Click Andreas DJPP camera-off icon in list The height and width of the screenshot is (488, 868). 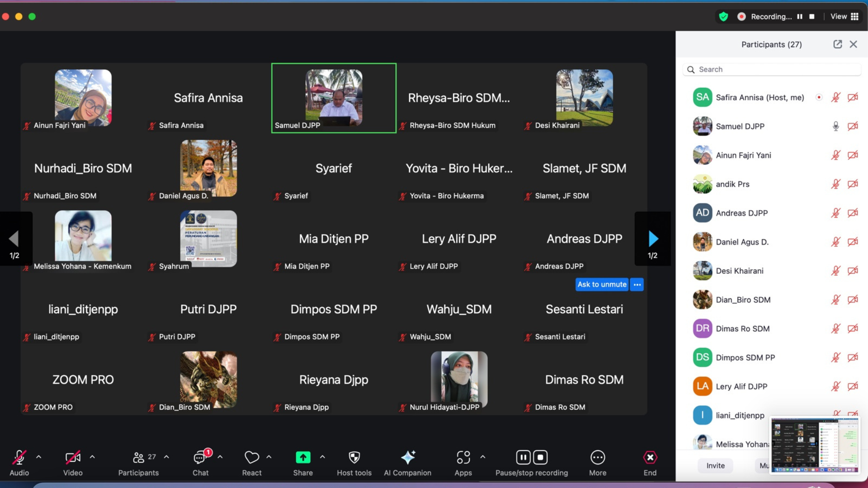[853, 213]
